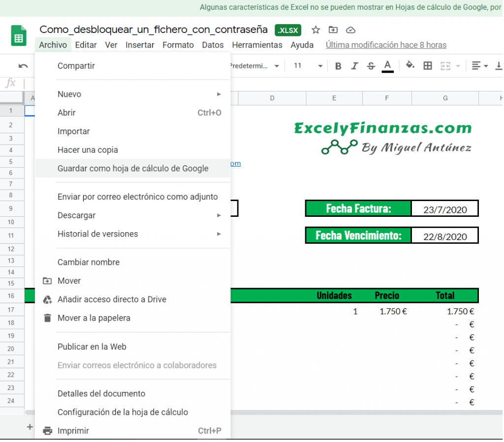The width and height of the screenshot is (504, 442).
Task: Toggle bold formatting
Action: (338, 66)
